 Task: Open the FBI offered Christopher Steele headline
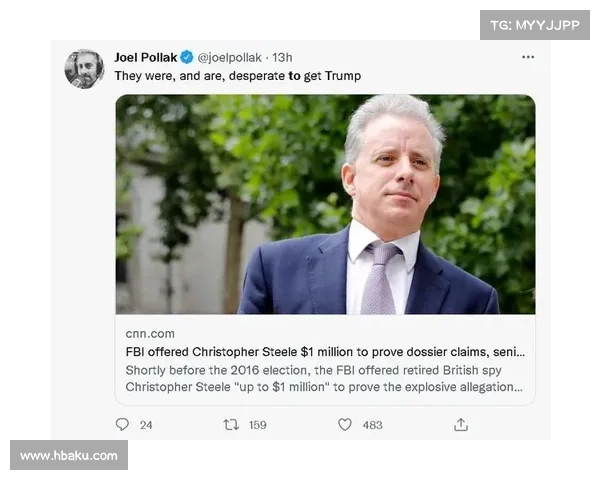[x=325, y=352]
